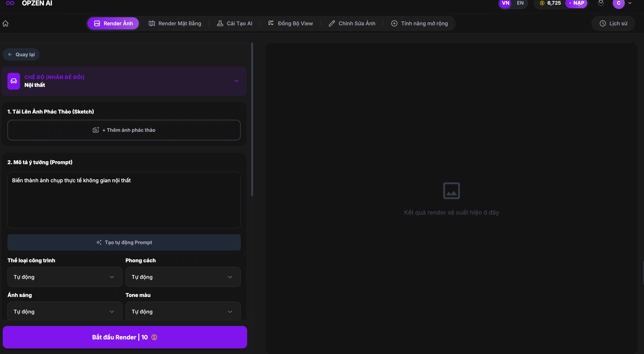Click Bắt đầu Render button
The width and height of the screenshot is (644, 354).
(125, 337)
